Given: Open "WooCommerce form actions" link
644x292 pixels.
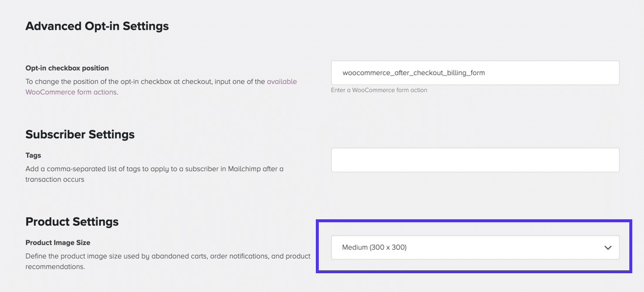Looking at the screenshot, I should point(71,92).
